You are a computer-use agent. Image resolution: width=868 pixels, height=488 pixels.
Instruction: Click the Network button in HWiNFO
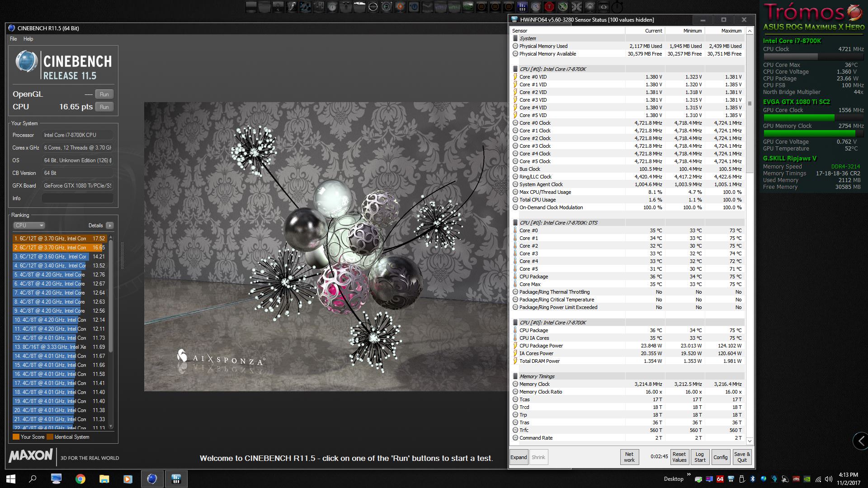click(629, 457)
